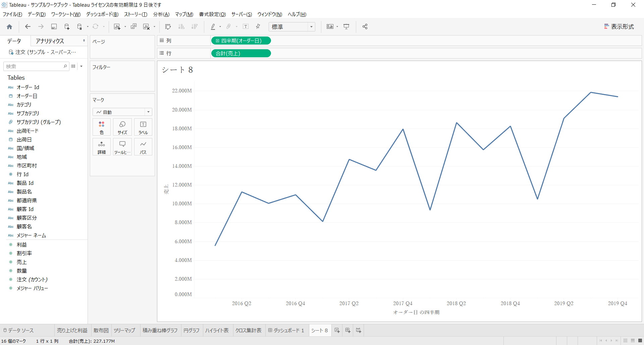Select the 利益 measure field

(22, 245)
